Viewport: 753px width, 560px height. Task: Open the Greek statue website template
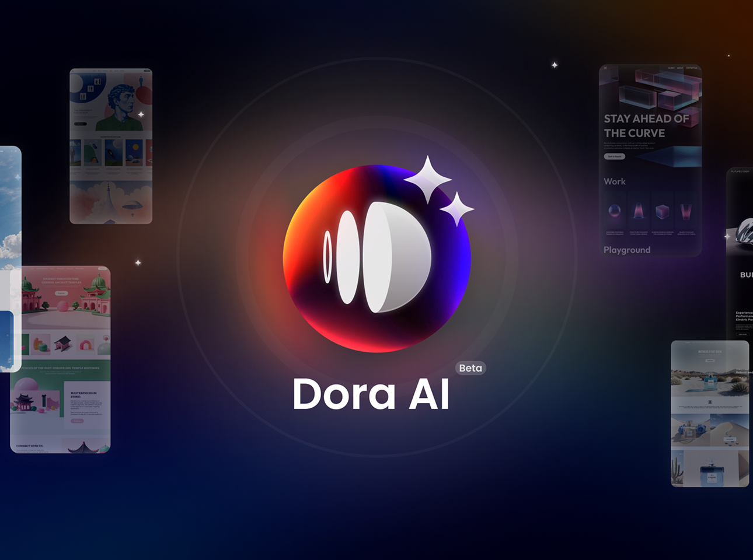click(x=111, y=146)
